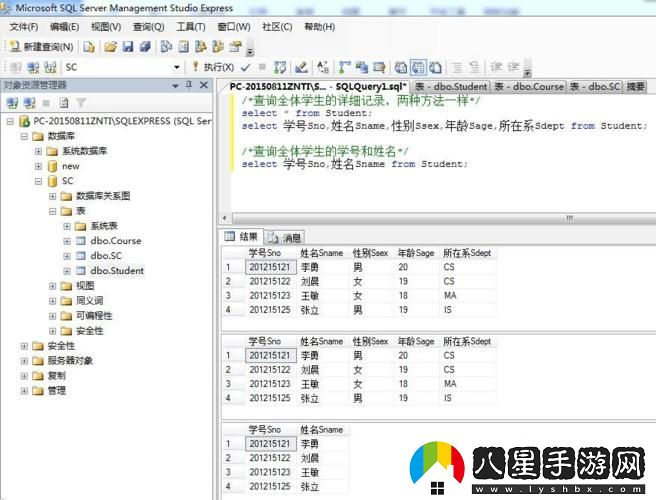The height and width of the screenshot is (500, 656).
Task: Click the editor scrollbar left arrow
Action: (x=225, y=218)
